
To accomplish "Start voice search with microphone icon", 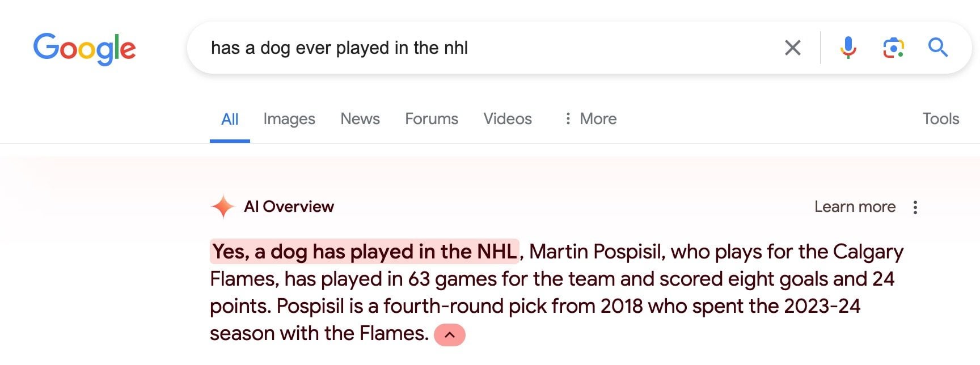I will pos(848,48).
